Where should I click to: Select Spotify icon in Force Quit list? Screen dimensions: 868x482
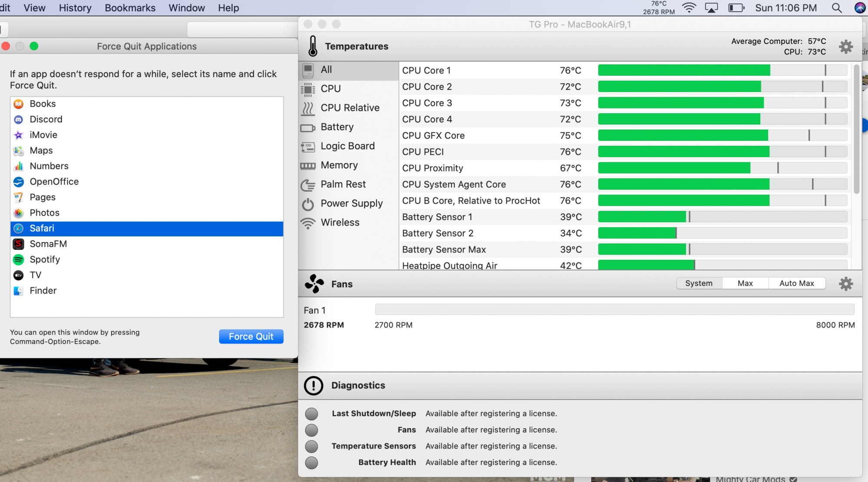coord(18,260)
